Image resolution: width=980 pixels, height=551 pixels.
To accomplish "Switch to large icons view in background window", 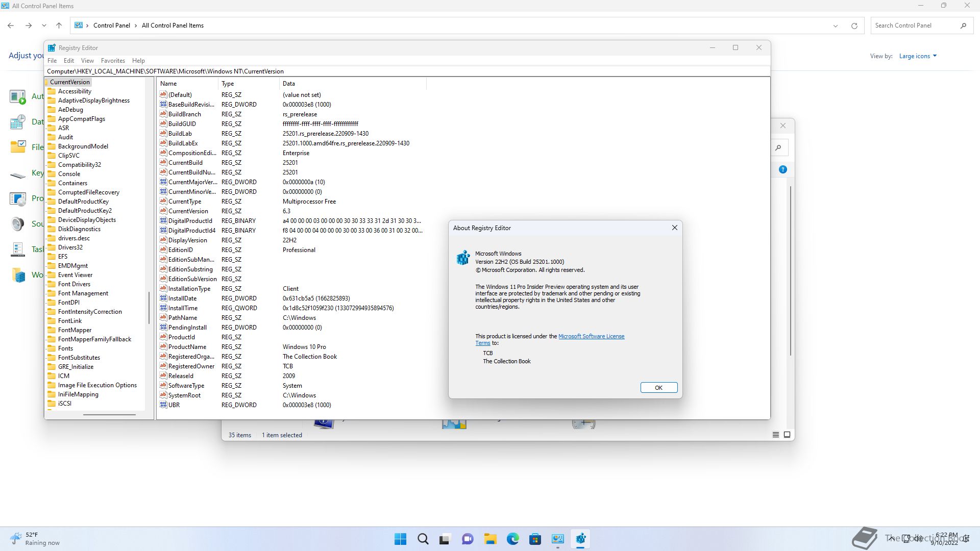I will (787, 435).
